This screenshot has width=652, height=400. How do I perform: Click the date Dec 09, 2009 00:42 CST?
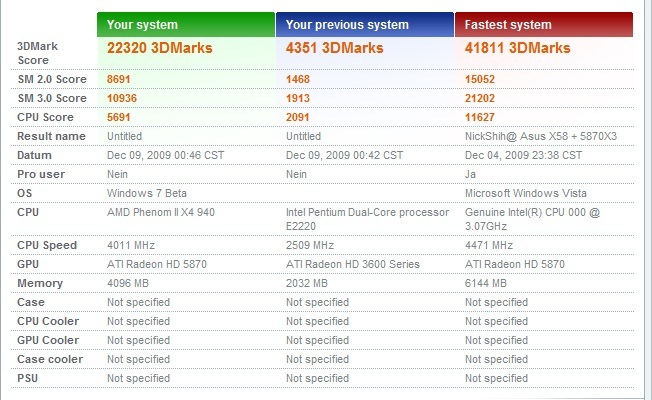[344, 156]
